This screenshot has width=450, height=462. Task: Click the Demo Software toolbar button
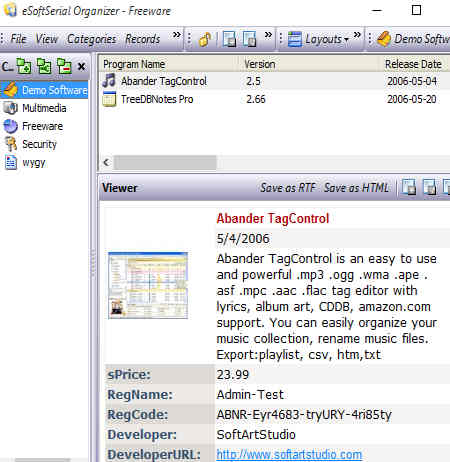413,39
